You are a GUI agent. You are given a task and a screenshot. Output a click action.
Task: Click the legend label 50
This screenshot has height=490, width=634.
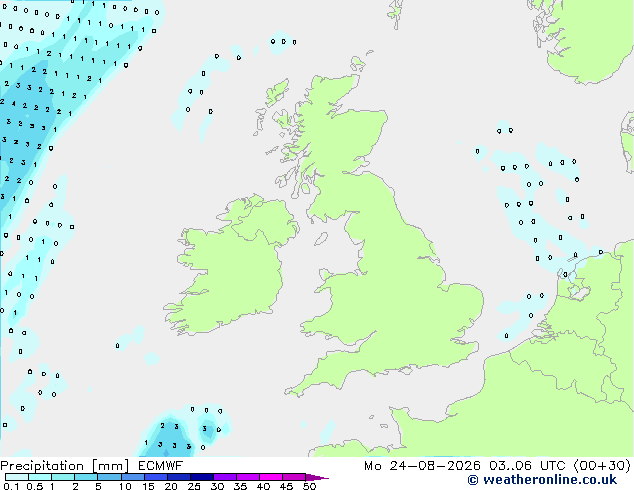tap(309, 486)
